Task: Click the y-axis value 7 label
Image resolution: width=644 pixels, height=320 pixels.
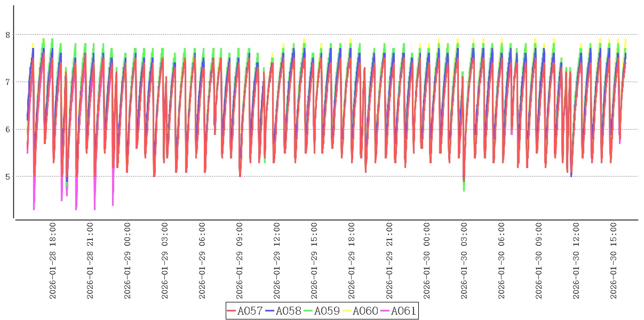Action: click(7, 82)
